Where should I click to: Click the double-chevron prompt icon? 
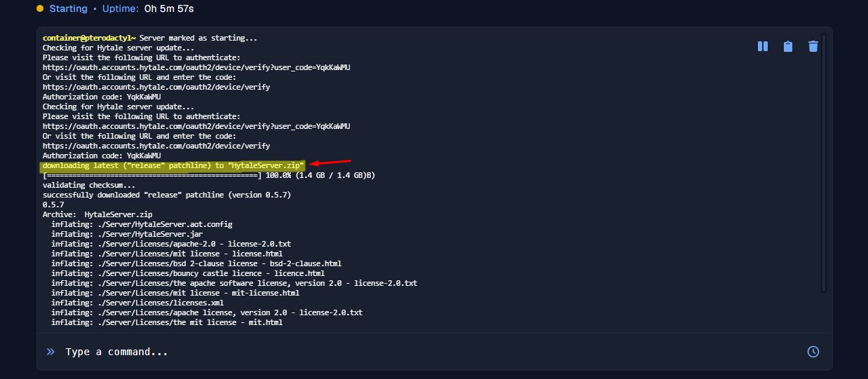[x=50, y=352]
